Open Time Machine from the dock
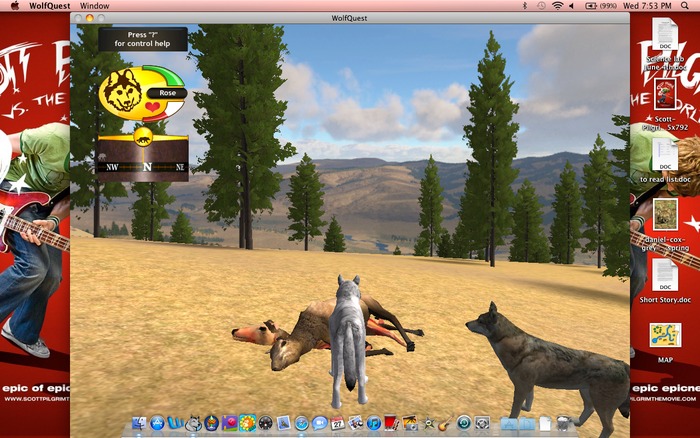The image size is (700, 438). click(x=464, y=423)
